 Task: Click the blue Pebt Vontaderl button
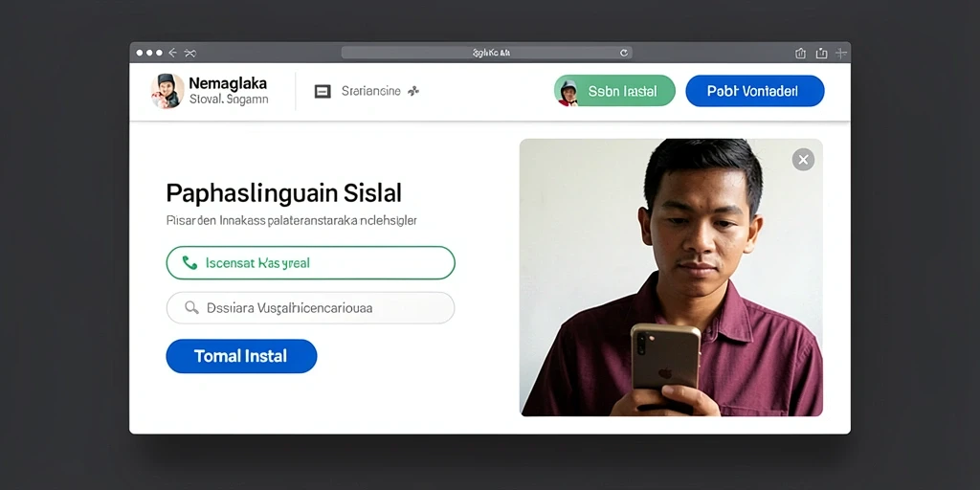(755, 91)
